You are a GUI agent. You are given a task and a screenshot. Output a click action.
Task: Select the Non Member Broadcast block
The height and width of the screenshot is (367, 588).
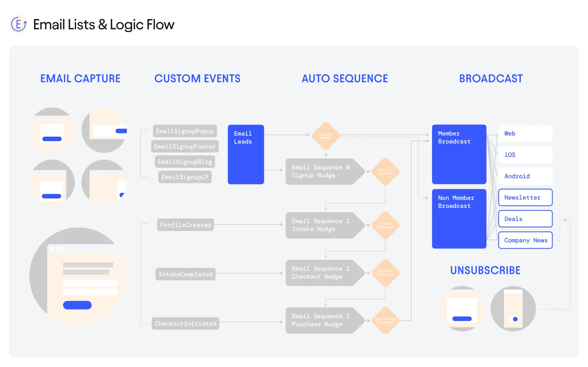(x=459, y=219)
